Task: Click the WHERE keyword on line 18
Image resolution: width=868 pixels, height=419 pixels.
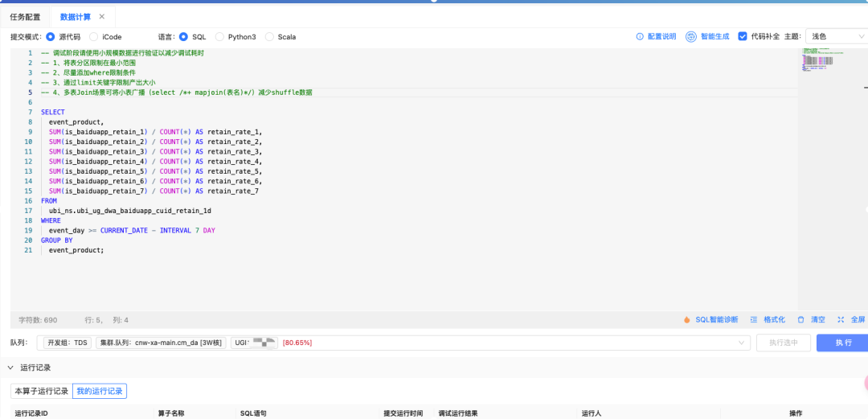Action: (x=51, y=220)
